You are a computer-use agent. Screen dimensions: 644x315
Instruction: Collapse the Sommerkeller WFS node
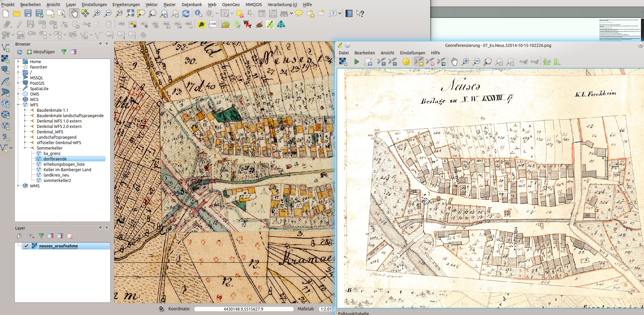click(25, 148)
